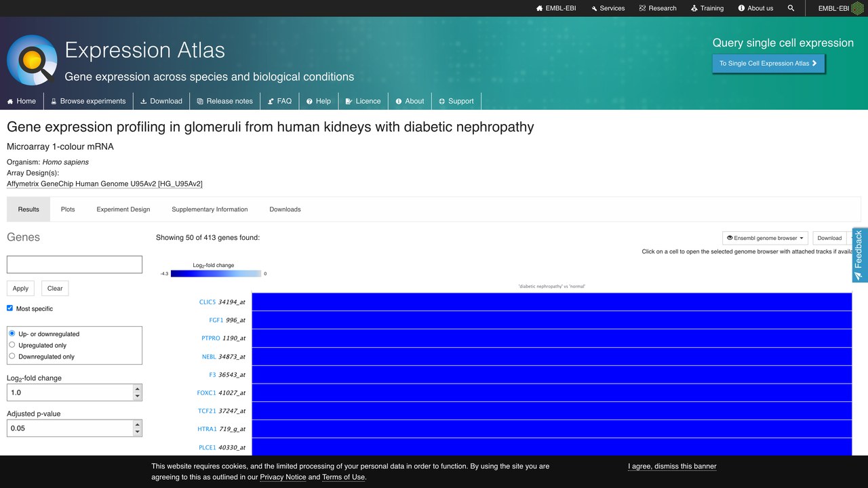Open the Supplementary Information tab
The height and width of the screenshot is (488, 868).
click(210, 209)
